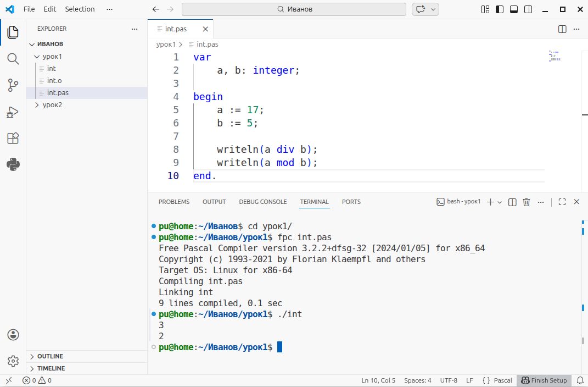
Task: Open the Selection menu
Action: 80,9
